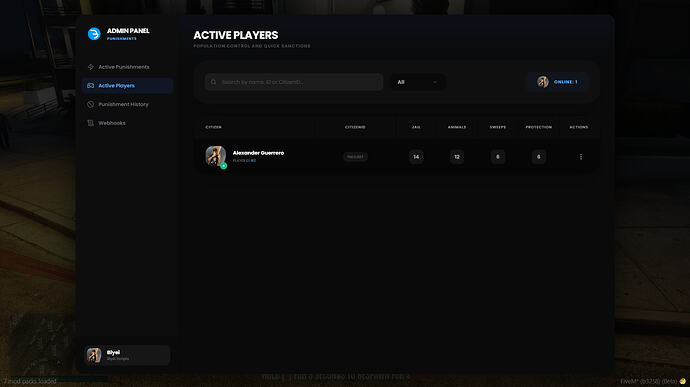Click the green online status indicator
This screenshot has height=387, width=690.
point(224,166)
